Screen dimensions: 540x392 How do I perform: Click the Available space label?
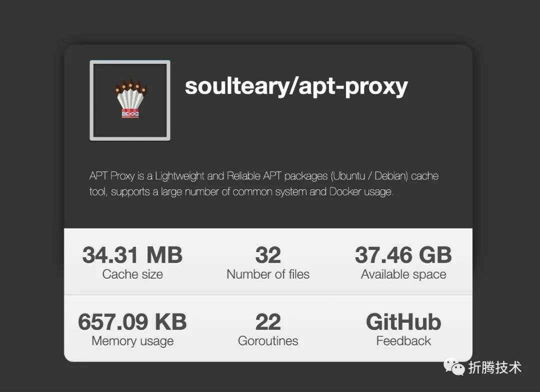pos(403,275)
